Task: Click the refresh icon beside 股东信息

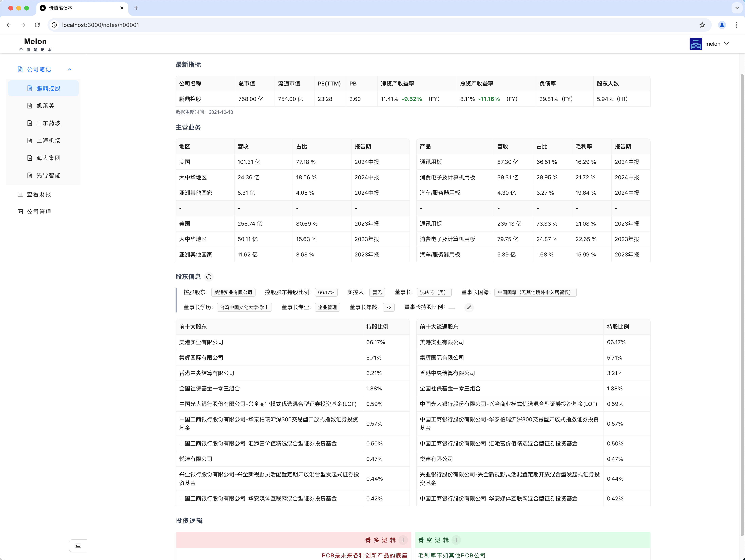Action: coord(209,277)
